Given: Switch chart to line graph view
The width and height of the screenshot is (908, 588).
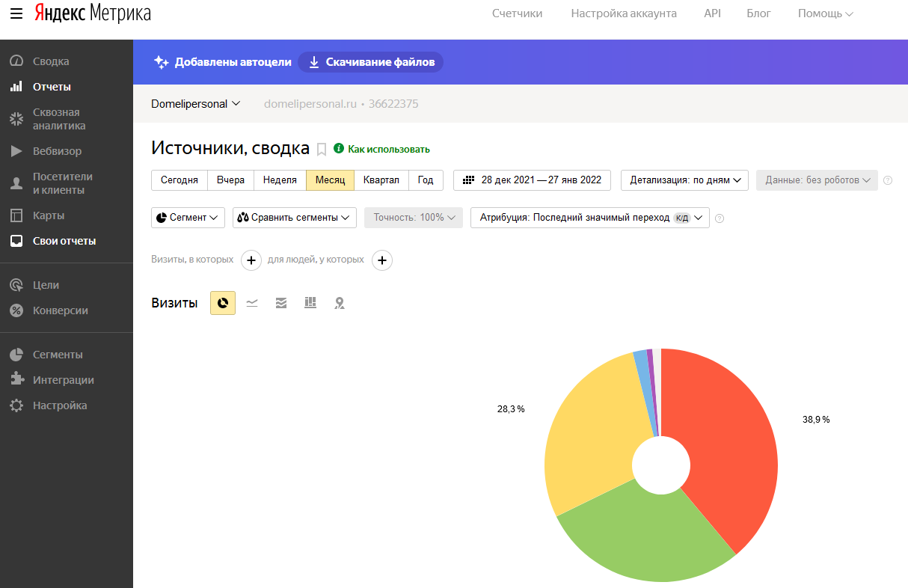Looking at the screenshot, I should point(252,303).
